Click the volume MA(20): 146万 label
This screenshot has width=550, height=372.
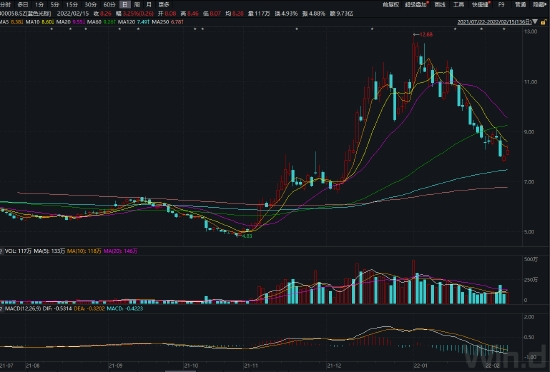(121, 251)
